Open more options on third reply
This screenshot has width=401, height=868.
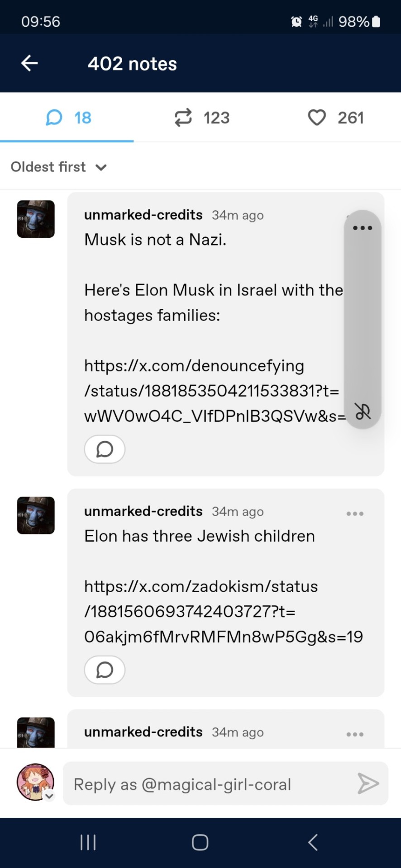(x=355, y=734)
